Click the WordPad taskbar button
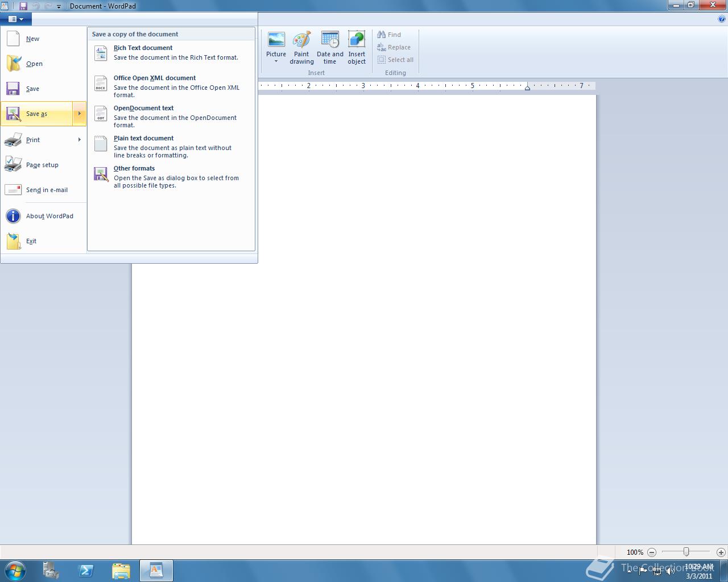Image resolution: width=728 pixels, height=582 pixels. click(156, 571)
